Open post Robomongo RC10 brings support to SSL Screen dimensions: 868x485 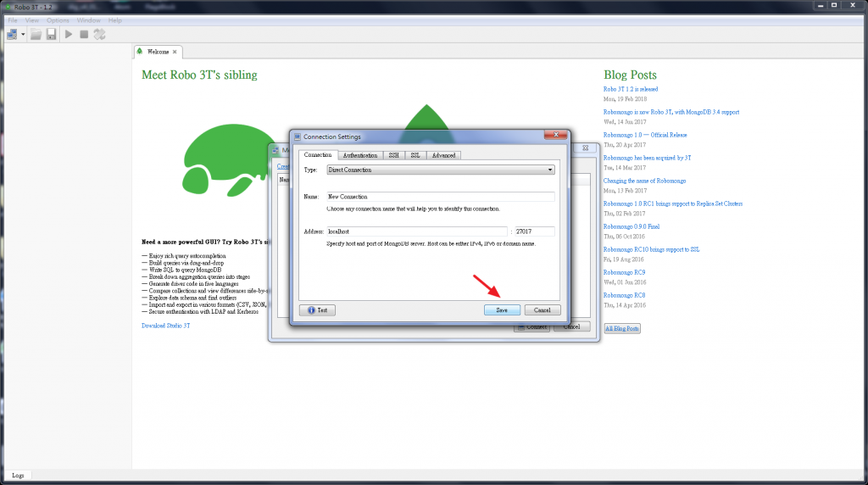pyautogui.click(x=651, y=249)
